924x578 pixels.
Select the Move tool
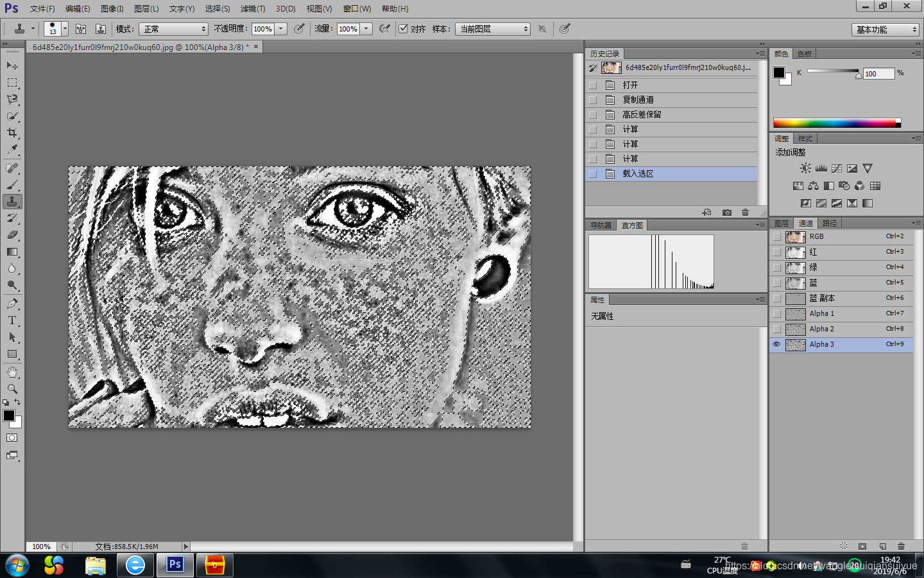click(12, 66)
